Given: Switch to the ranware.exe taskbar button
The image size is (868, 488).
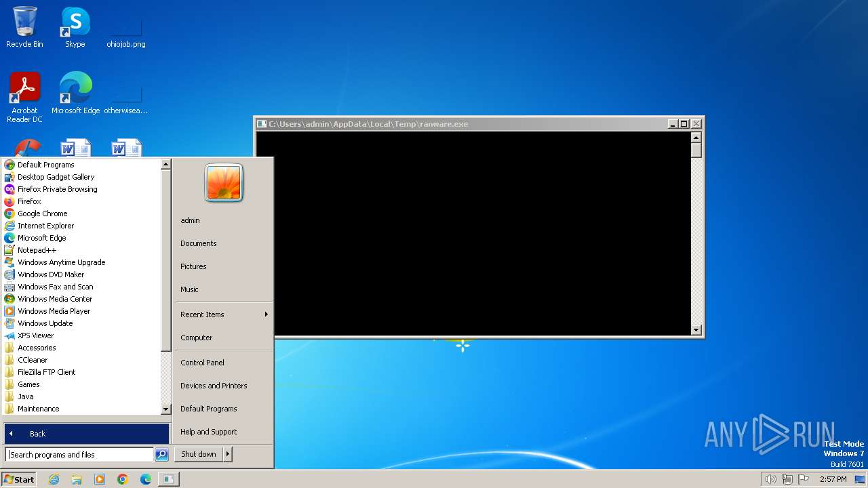Looking at the screenshot, I should (168, 479).
